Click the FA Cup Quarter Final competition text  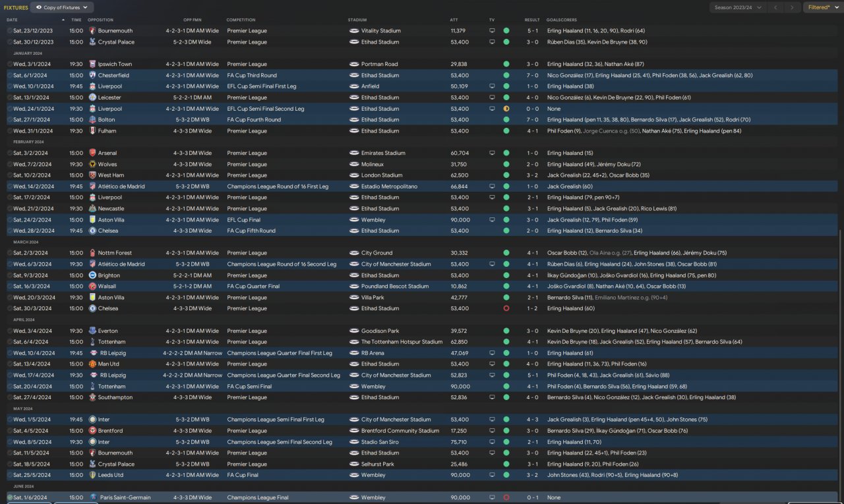[254, 287]
